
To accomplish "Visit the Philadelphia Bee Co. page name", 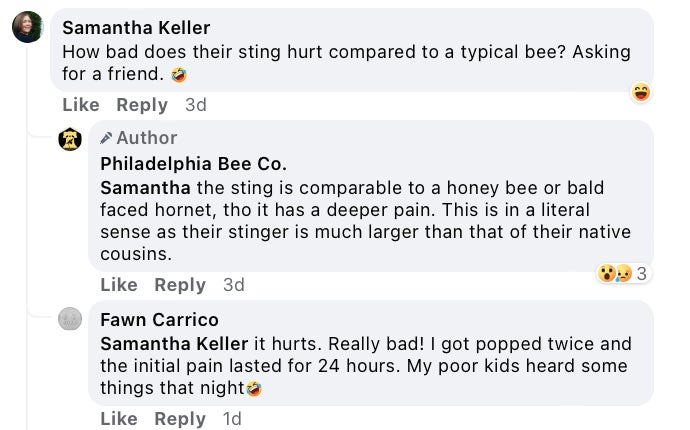I will (x=193, y=163).
